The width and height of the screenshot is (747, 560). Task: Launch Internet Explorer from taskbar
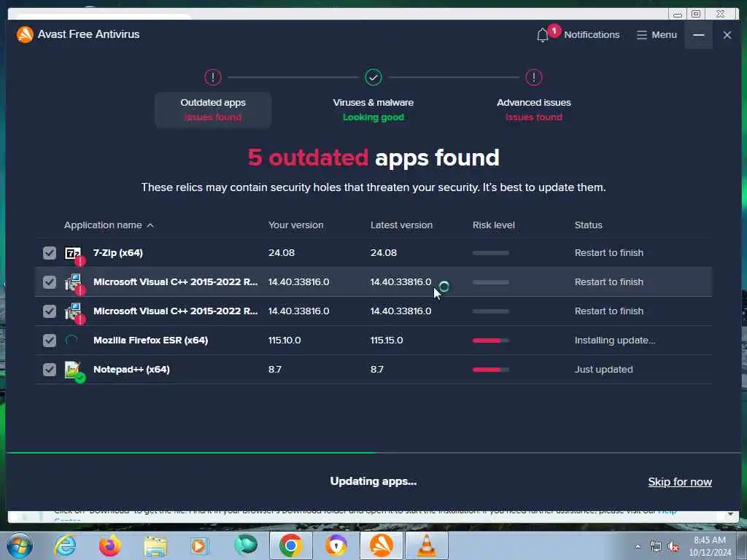pos(65,545)
